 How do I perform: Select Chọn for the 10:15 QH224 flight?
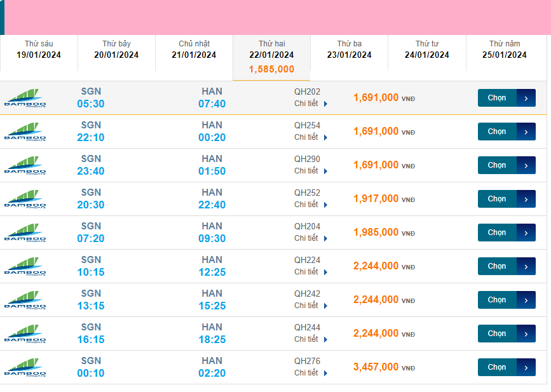[x=497, y=266]
